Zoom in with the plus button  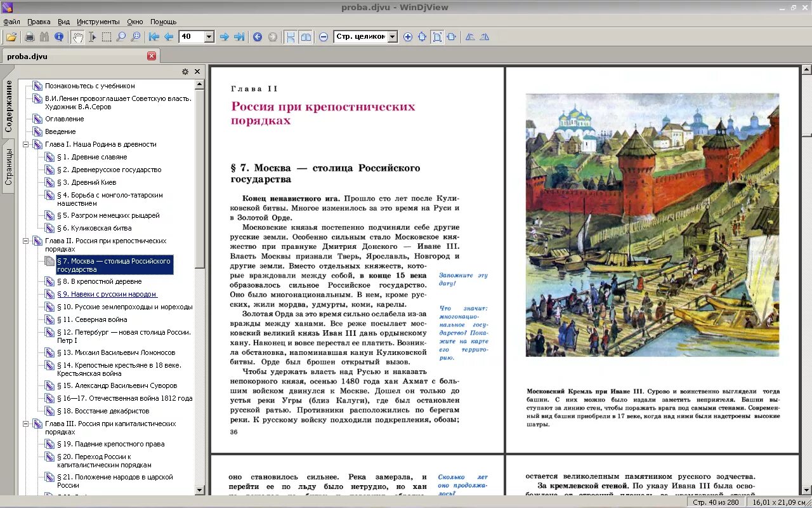(x=408, y=37)
